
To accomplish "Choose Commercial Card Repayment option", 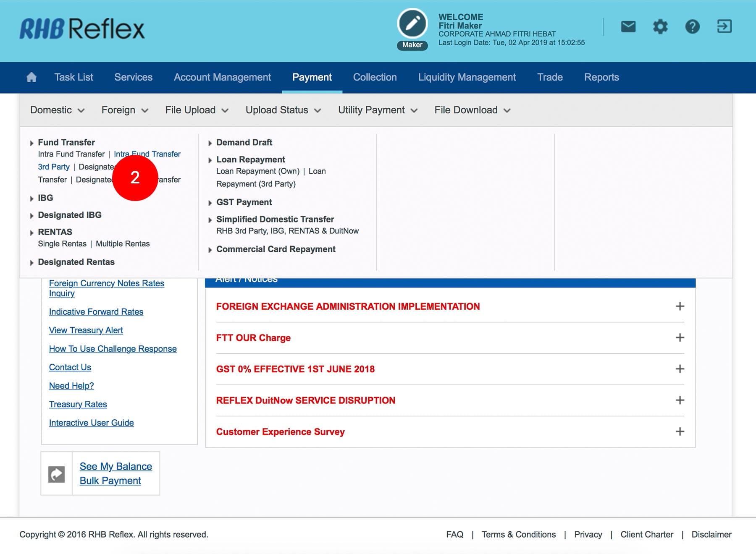I will (x=276, y=249).
